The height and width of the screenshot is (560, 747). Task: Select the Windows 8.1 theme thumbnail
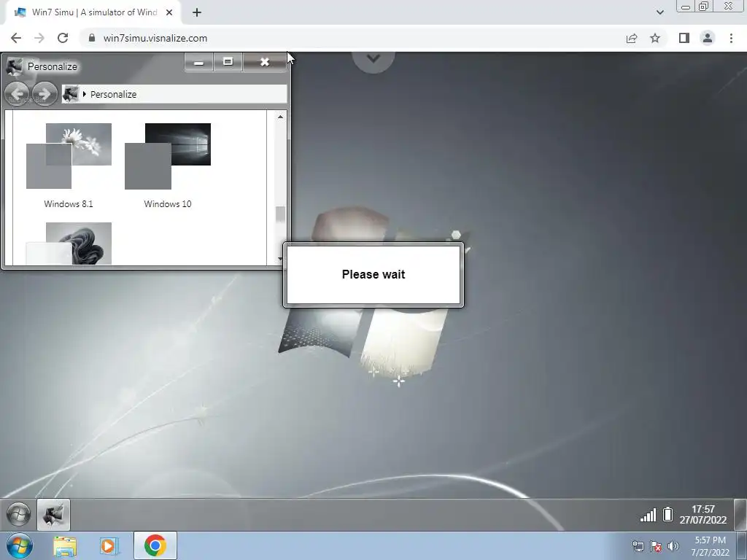pyautogui.click(x=69, y=156)
